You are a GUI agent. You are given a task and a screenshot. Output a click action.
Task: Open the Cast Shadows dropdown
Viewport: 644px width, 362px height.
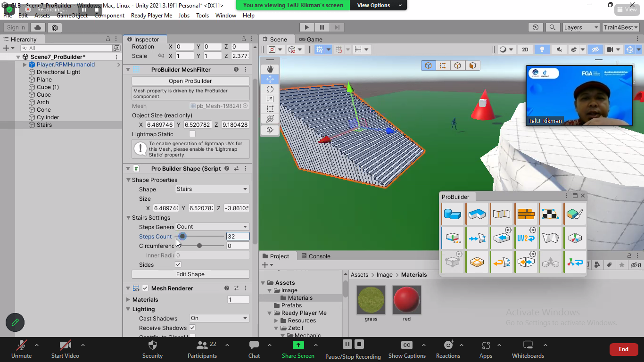click(x=219, y=318)
